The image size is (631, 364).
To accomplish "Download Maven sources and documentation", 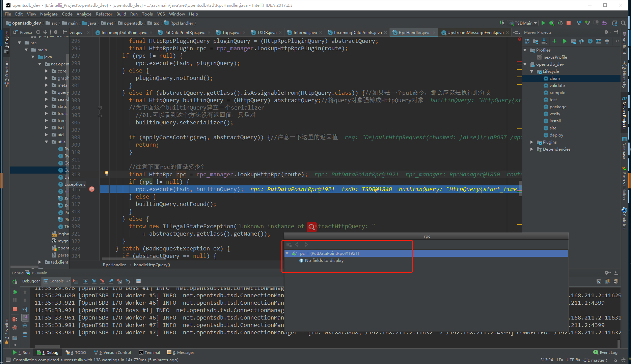I will [544, 41].
